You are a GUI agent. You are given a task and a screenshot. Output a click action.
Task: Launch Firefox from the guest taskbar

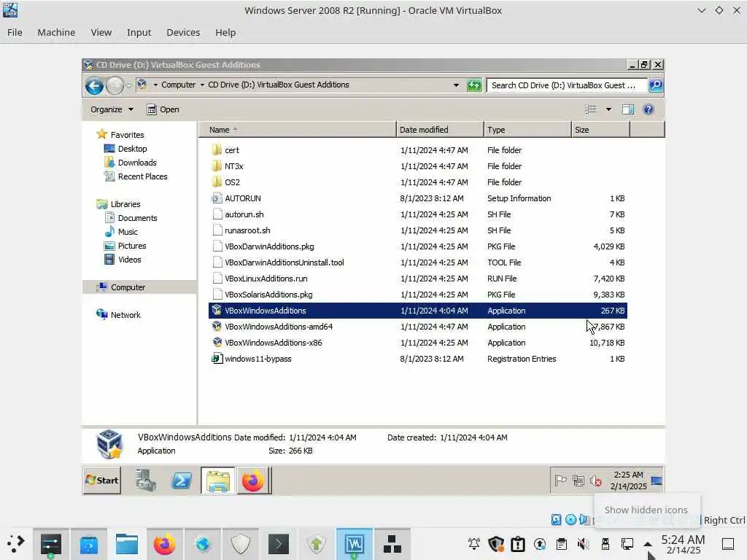(253, 481)
